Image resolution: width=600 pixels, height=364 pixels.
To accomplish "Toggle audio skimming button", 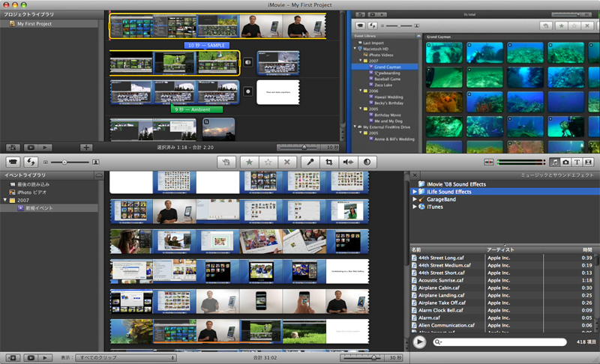I will (489, 162).
